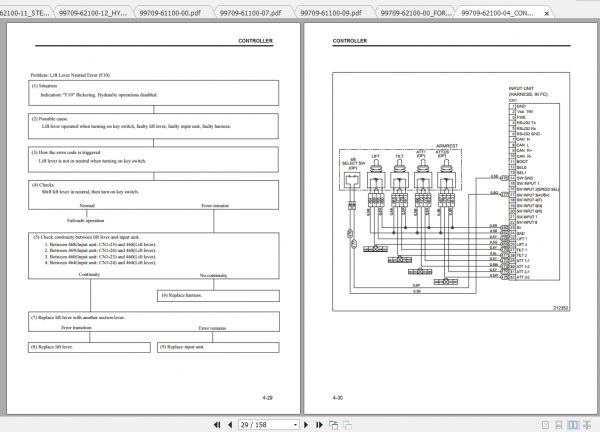Select the continuous facing pages layout
This screenshot has height=432, width=600.
point(587,425)
